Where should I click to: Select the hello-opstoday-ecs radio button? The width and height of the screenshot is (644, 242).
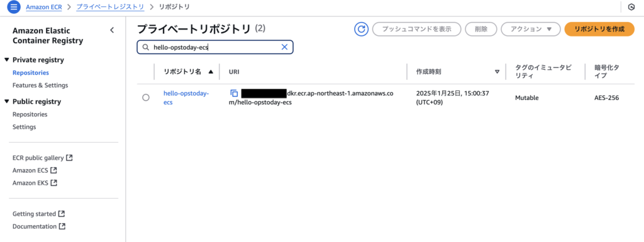pyautogui.click(x=145, y=97)
